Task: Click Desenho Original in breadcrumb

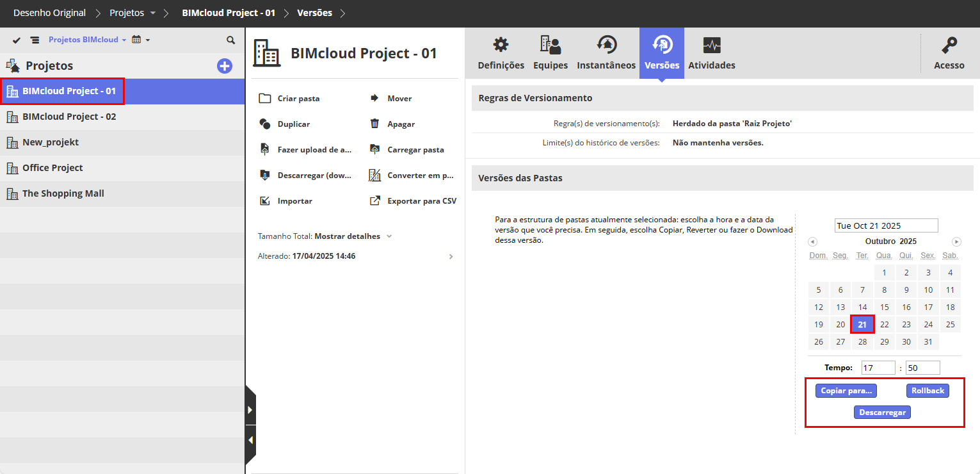Action: pos(49,13)
